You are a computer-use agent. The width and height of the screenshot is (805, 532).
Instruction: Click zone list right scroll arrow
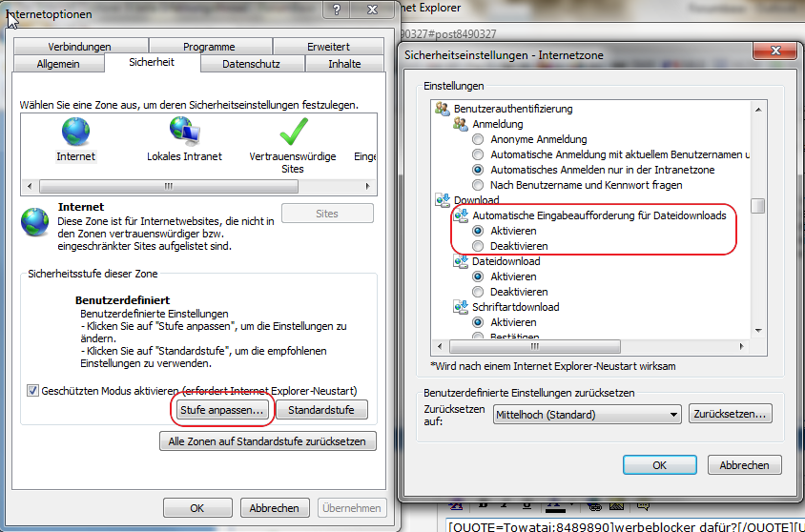(367, 186)
